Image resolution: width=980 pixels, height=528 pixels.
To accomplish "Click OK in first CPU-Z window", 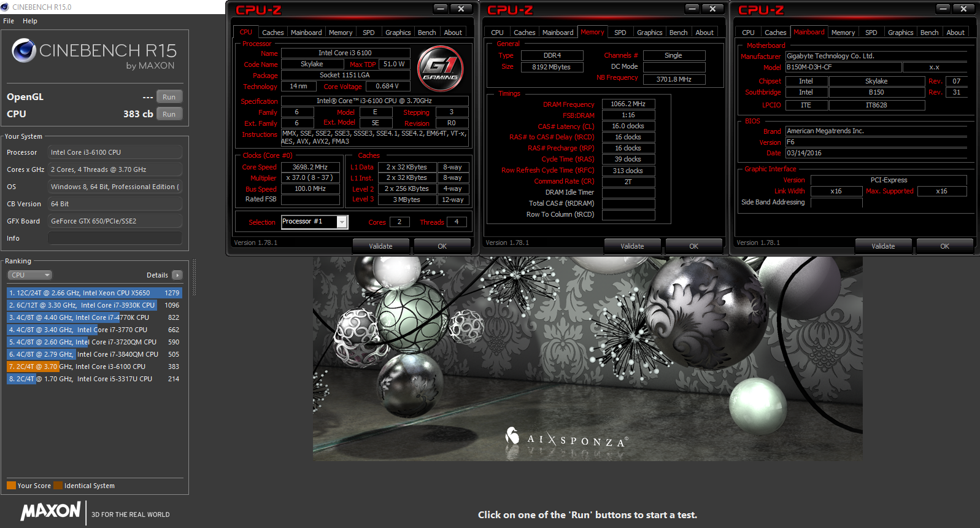I will tap(442, 246).
